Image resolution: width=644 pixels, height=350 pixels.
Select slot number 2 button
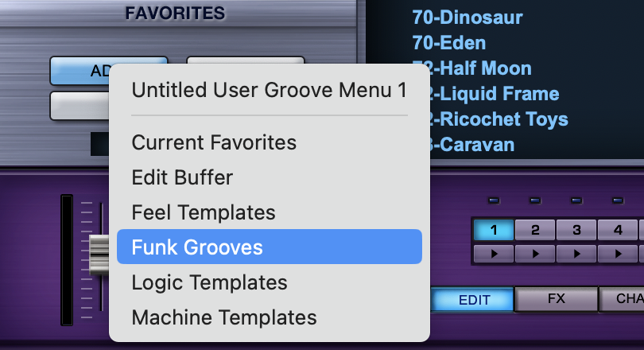pyautogui.click(x=535, y=231)
